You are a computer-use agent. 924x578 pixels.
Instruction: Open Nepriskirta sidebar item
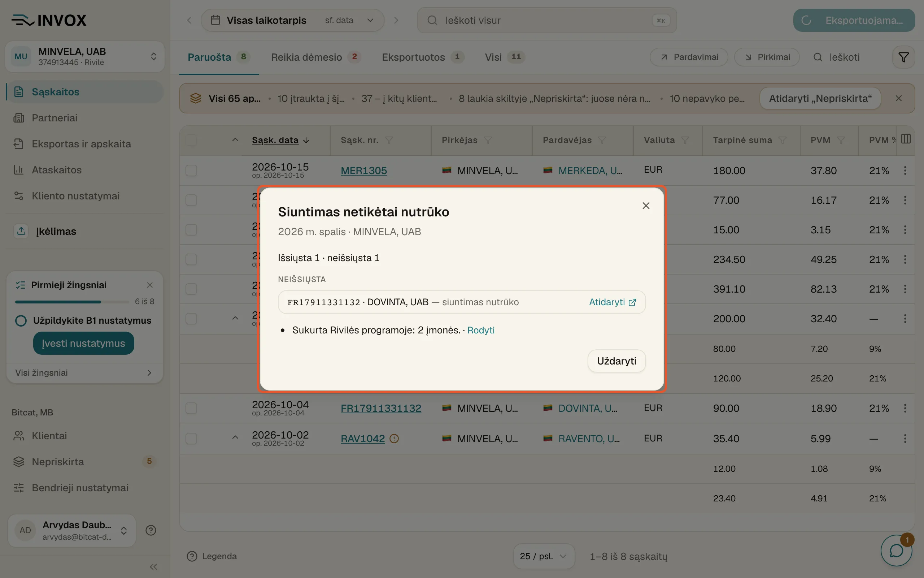point(85,462)
